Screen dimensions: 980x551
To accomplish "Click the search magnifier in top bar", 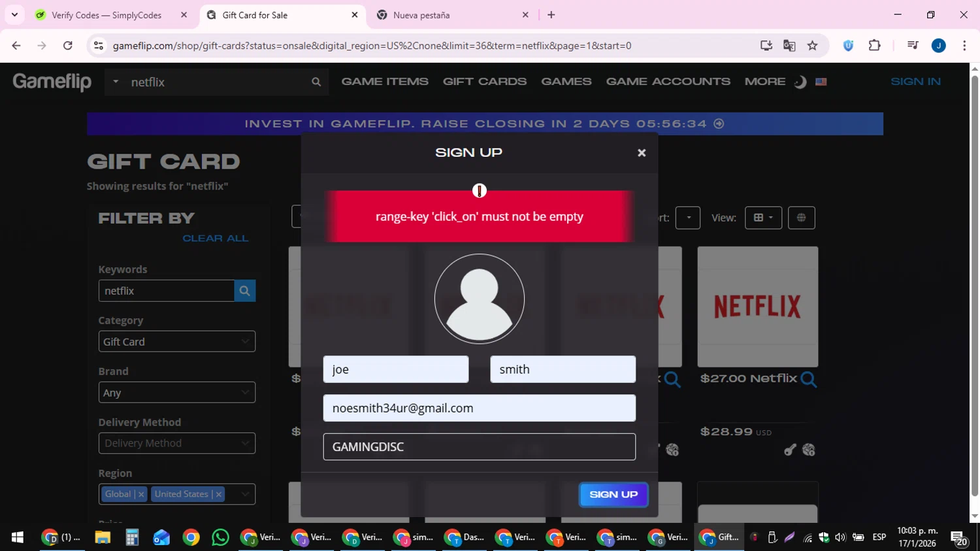I will pyautogui.click(x=316, y=82).
